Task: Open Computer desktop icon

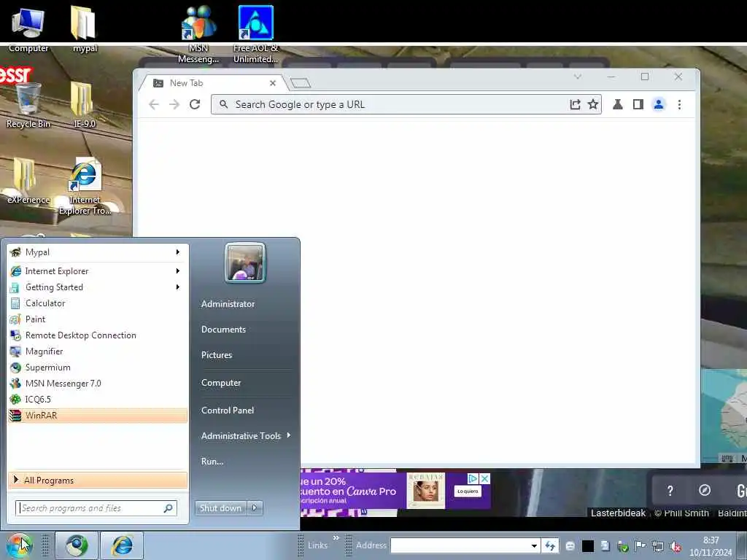Action: (28, 28)
